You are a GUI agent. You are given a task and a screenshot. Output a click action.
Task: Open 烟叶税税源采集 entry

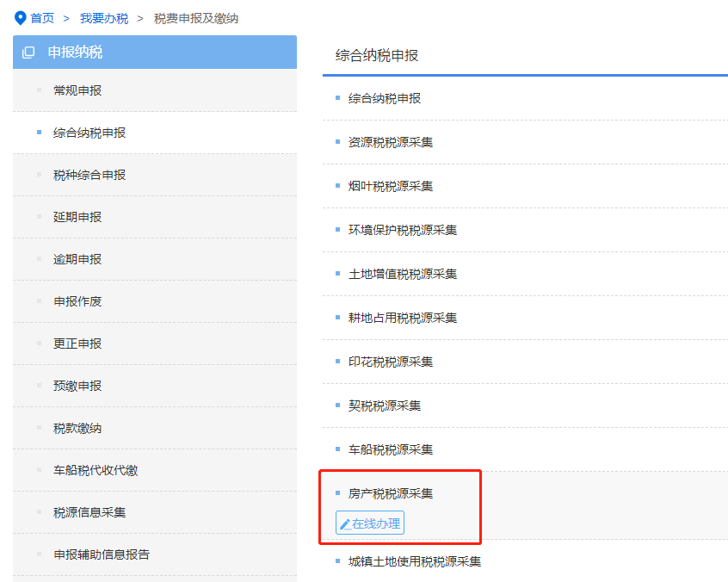click(x=391, y=186)
